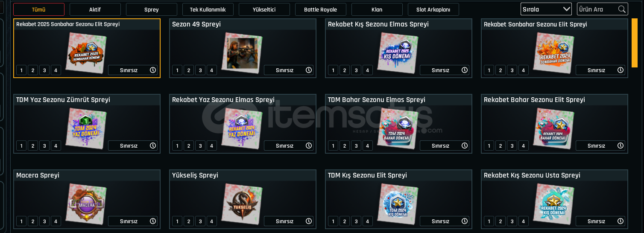Viewport: 644px width, 233px height.
Task: Click the magnifier icon in Ürün Ara
Action: 621,9
